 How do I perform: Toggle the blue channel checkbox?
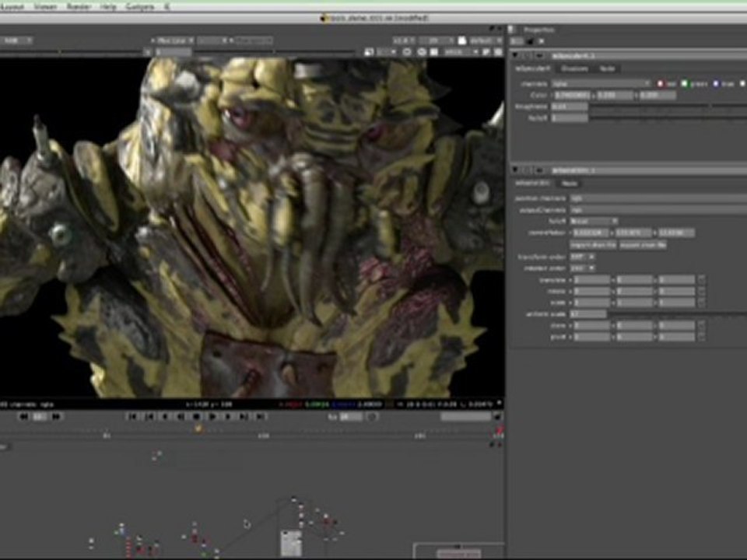click(716, 84)
